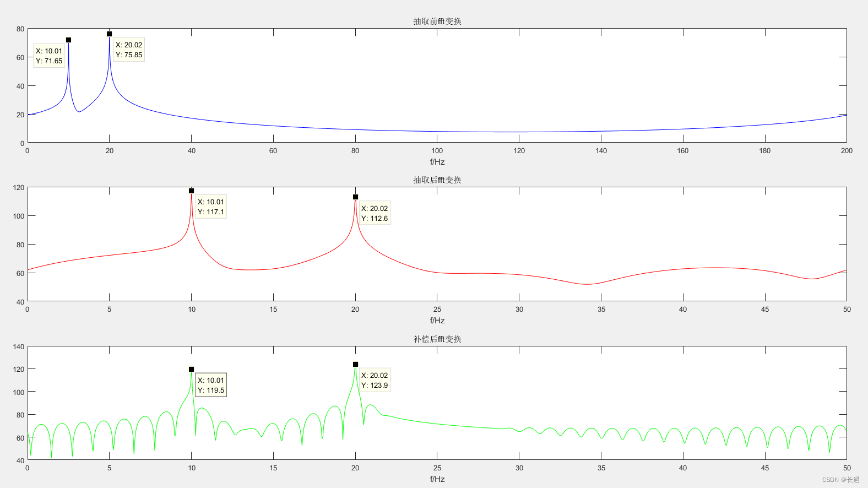Click the f/Hz label under the bottom plot
The height and width of the screenshot is (488, 868).
(437, 479)
